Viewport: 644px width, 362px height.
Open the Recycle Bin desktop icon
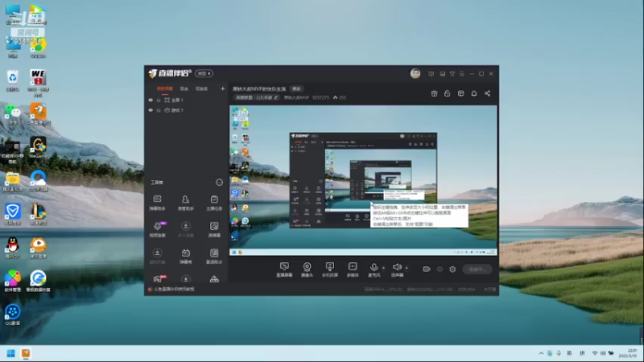(13, 80)
